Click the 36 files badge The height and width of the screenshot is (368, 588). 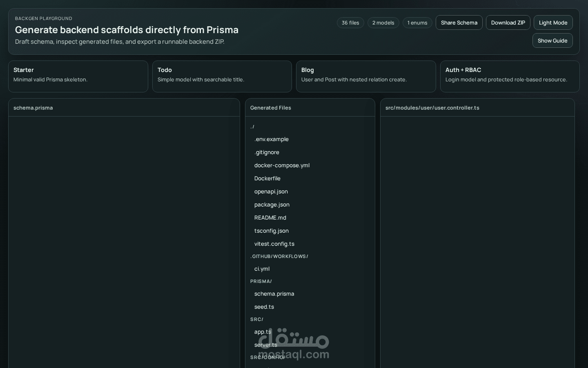[350, 22]
